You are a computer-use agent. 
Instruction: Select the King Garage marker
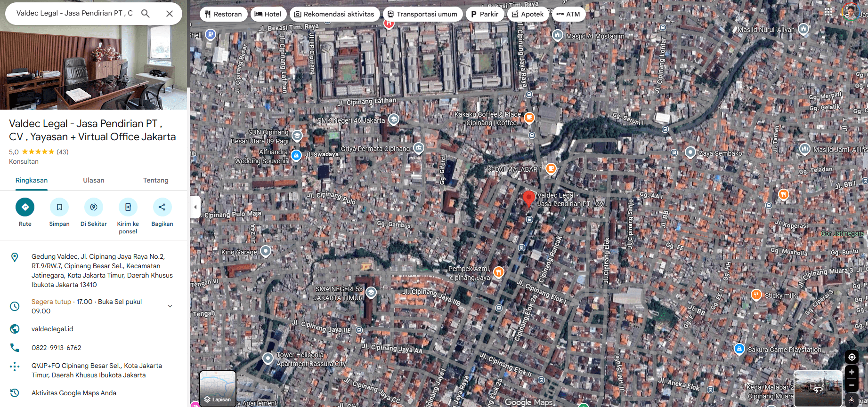click(x=266, y=251)
